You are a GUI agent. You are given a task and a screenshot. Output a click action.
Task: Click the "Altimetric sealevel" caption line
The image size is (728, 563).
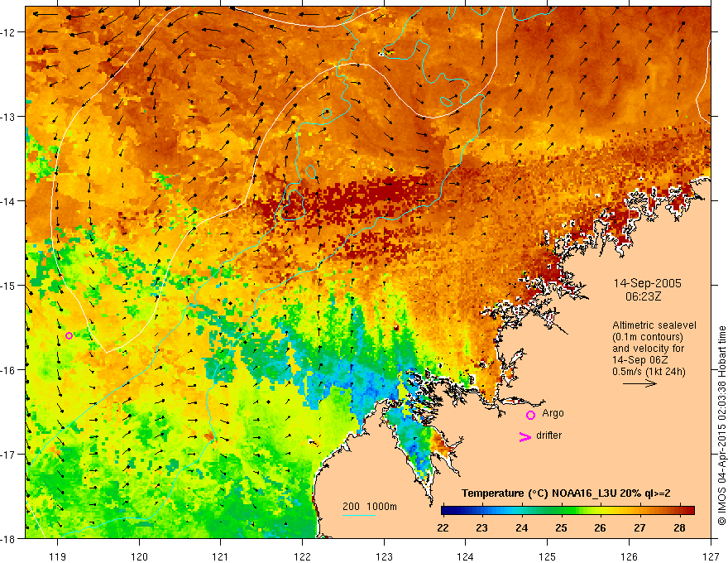654,325
